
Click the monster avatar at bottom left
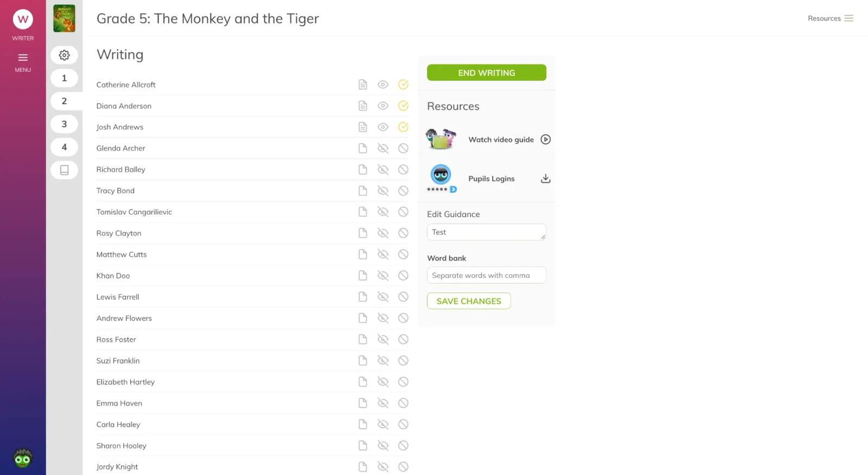click(23, 459)
